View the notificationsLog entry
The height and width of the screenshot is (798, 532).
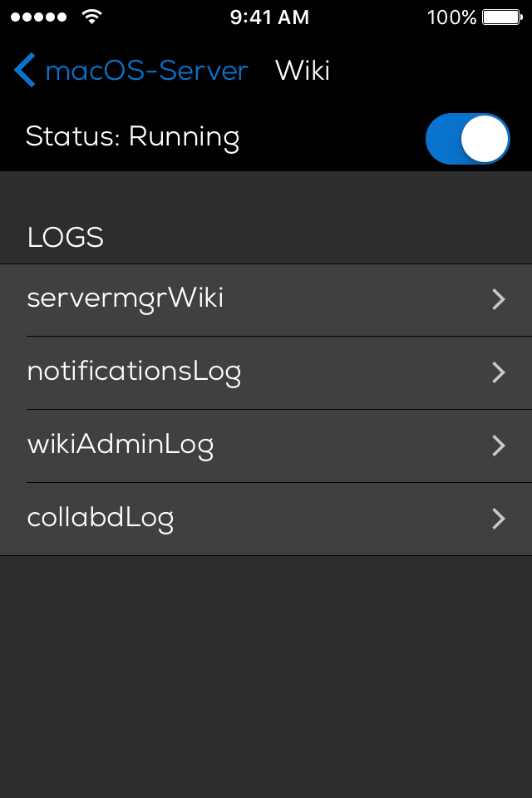(135, 372)
